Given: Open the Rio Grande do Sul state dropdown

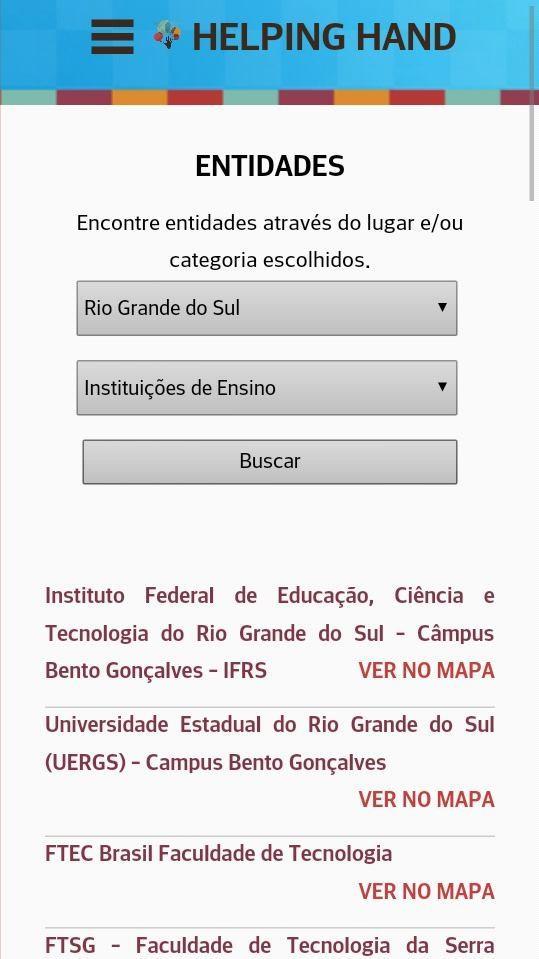Looking at the screenshot, I should (x=267, y=308).
